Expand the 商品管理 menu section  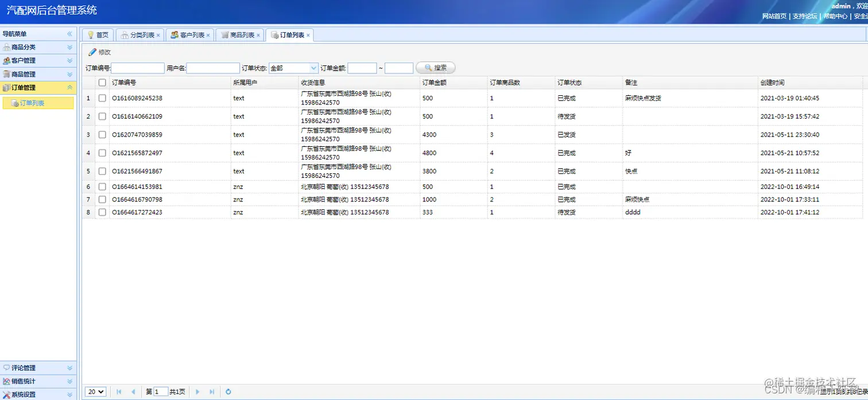(x=69, y=75)
